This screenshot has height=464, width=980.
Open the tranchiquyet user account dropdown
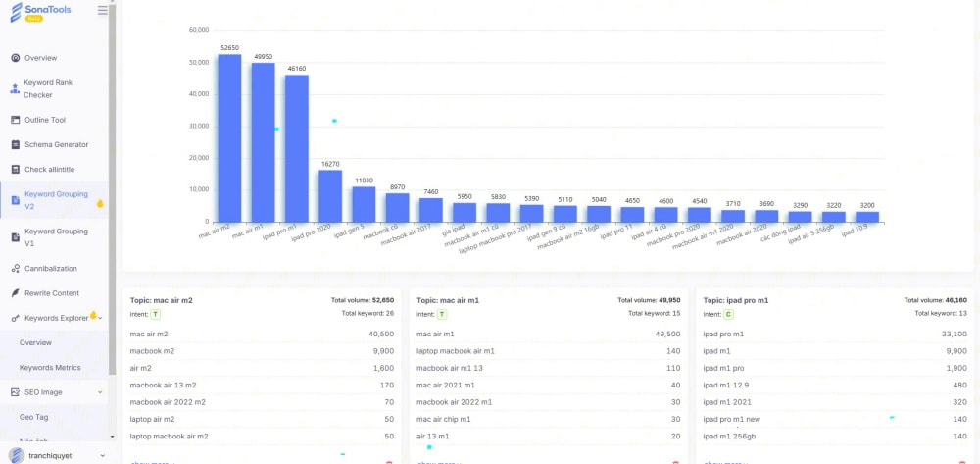coord(101,456)
